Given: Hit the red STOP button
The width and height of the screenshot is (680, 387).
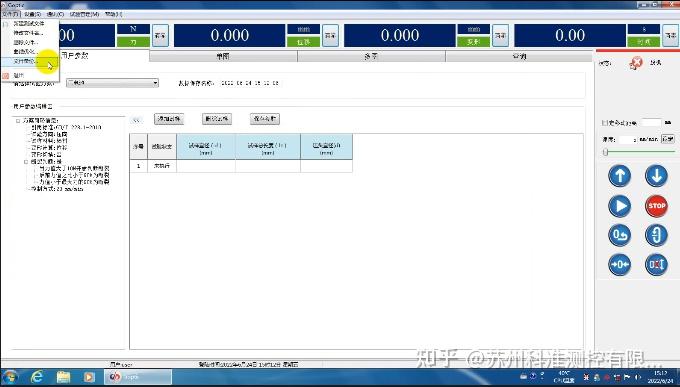Looking at the screenshot, I should [x=656, y=206].
